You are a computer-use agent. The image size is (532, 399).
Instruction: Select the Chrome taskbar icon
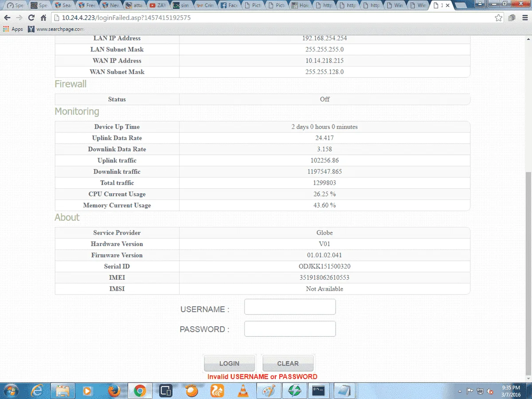pyautogui.click(x=140, y=391)
